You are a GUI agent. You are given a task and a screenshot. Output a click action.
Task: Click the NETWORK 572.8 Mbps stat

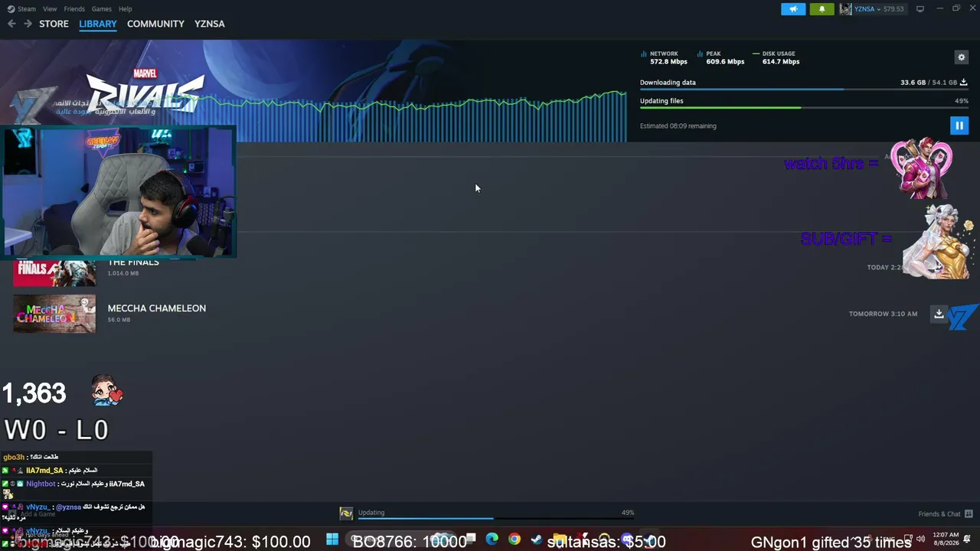point(664,57)
